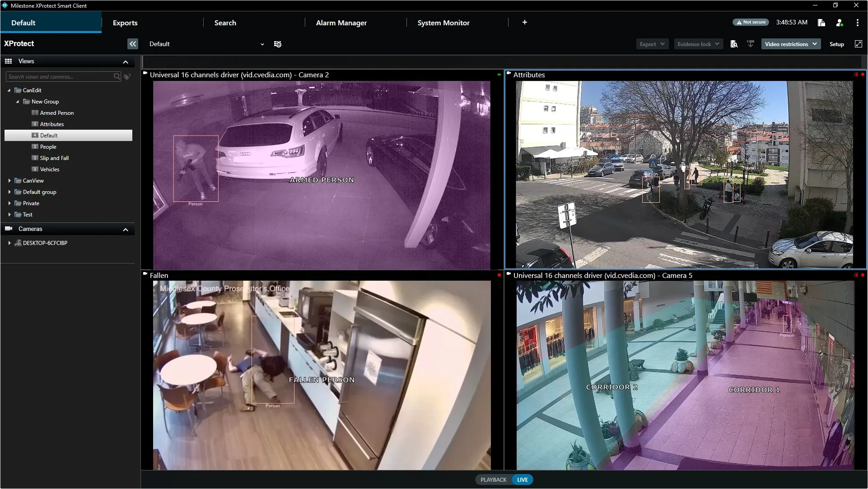Expand the CanView folder
The image size is (868, 489).
9,181
